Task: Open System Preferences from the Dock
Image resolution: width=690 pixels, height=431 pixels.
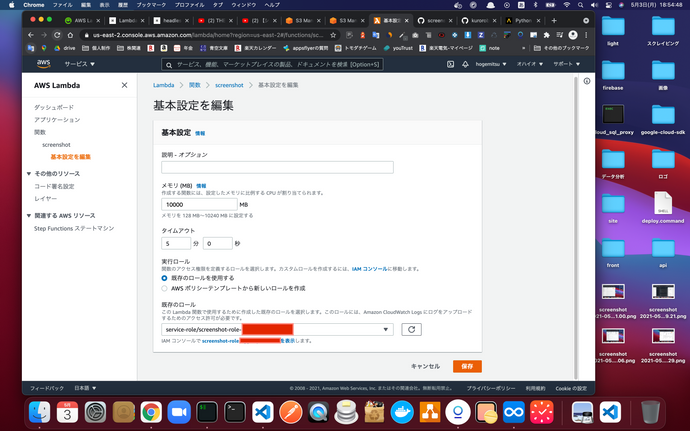Action: click(95, 413)
